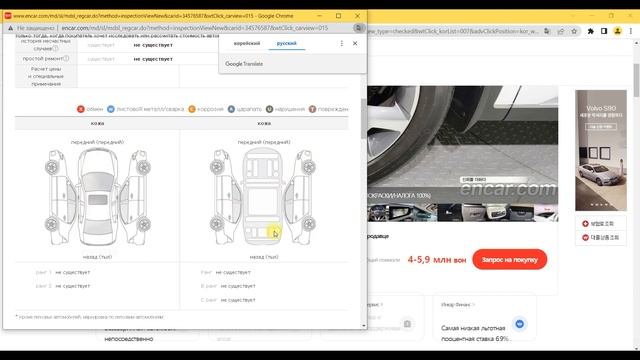The width and height of the screenshot is (640, 360).
Task: Click translate icon in main window address bar
Action: click(547, 31)
